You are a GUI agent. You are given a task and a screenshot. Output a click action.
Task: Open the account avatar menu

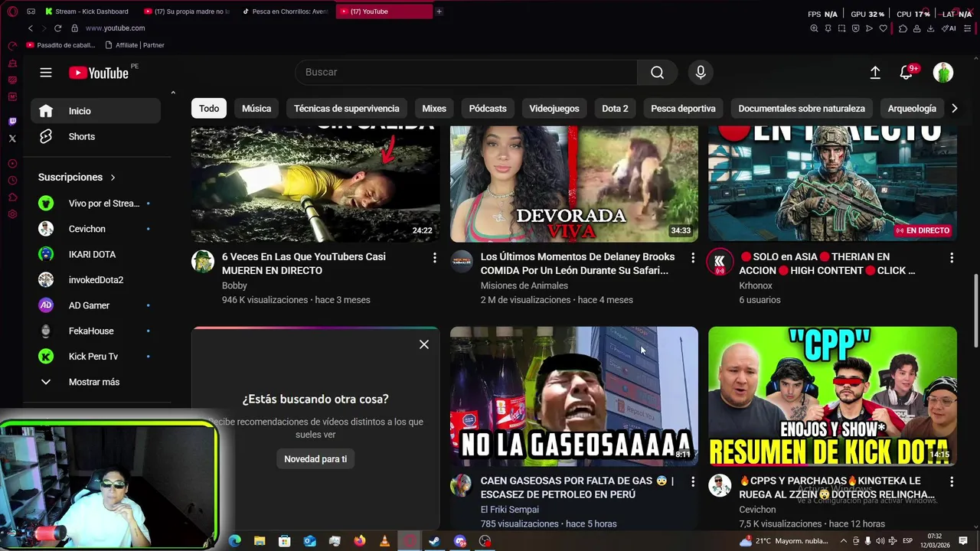[x=943, y=72]
